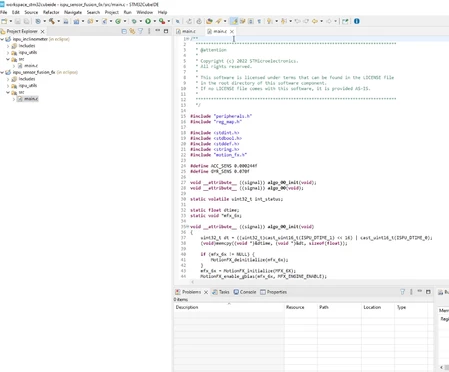Click the blue Information center icon
Screen dimensions: 449x372
coord(357,21)
